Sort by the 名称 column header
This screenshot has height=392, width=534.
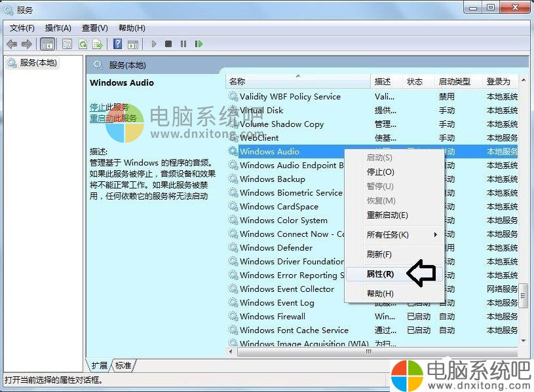298,82
